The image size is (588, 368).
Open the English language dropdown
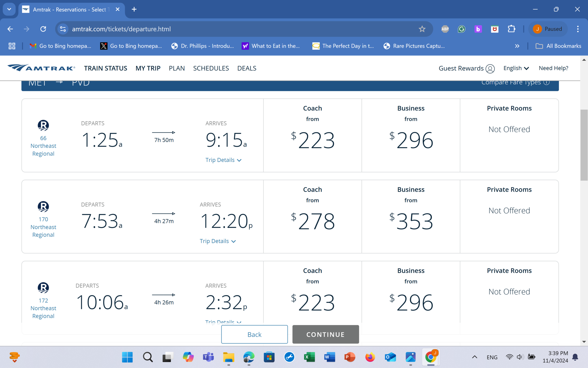(x=516, y=68)
